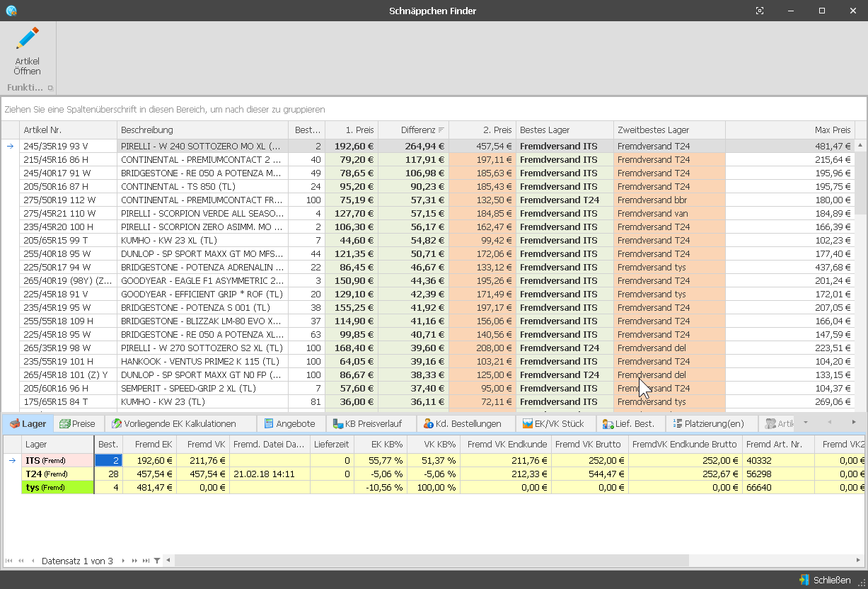Click the GOODYEAR - EFFICIENT GRIP description
Image resolution: width=868 pixels, height=589 pixels.
pos(202,294)
